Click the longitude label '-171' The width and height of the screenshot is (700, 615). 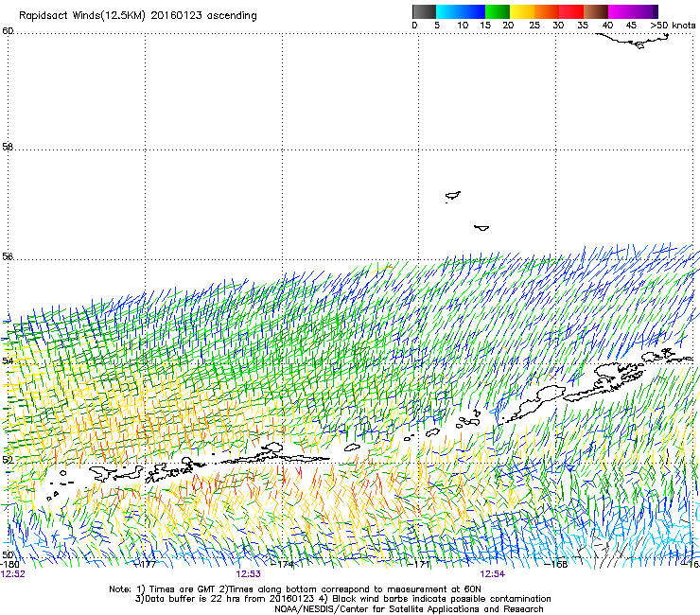(419, 564)
